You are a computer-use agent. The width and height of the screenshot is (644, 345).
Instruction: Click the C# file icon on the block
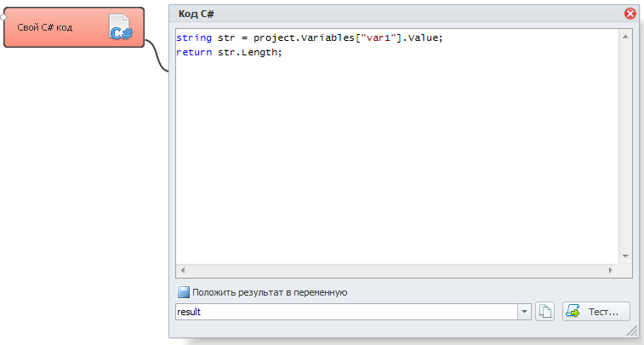(120, 27)
